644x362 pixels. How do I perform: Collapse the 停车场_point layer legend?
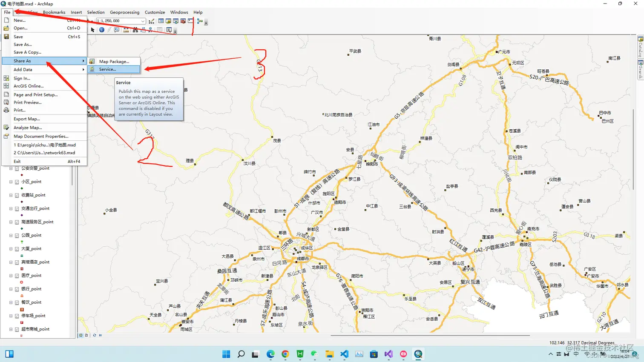(11, 316)
